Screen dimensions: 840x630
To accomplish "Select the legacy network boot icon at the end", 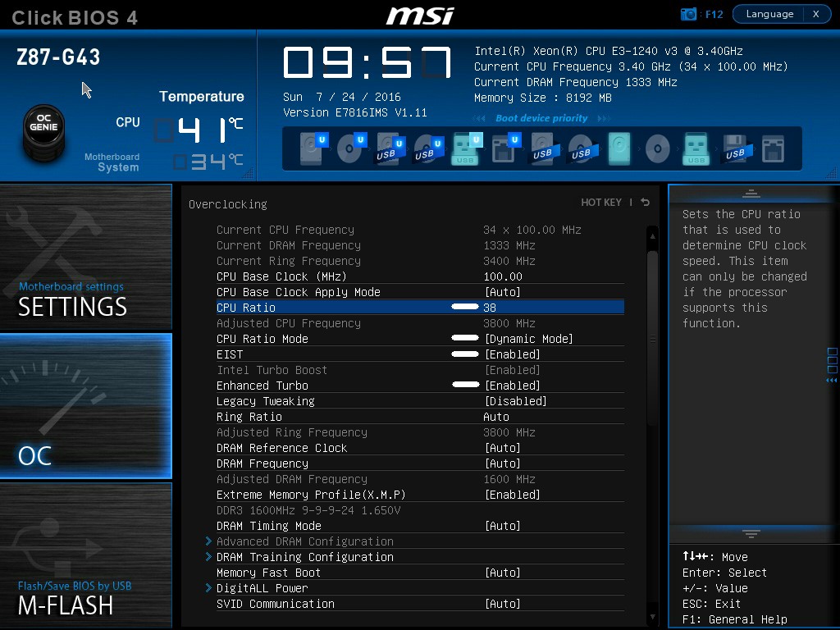I will [x=773, y=148].
